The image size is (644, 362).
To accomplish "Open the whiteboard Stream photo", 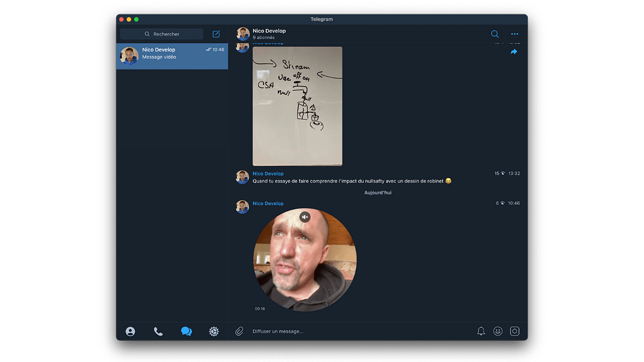I will [x=297, y=106].
